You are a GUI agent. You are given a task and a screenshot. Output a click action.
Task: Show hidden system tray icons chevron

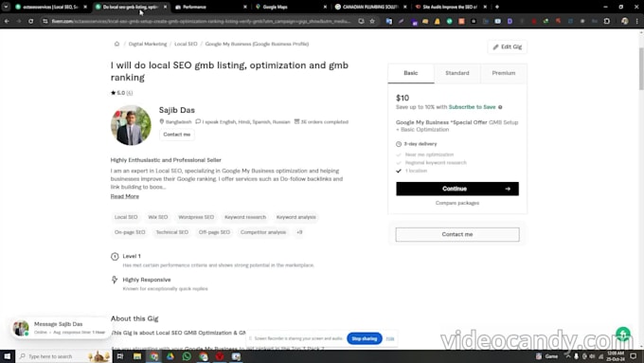pyautogui.click(x=568, y=356)
